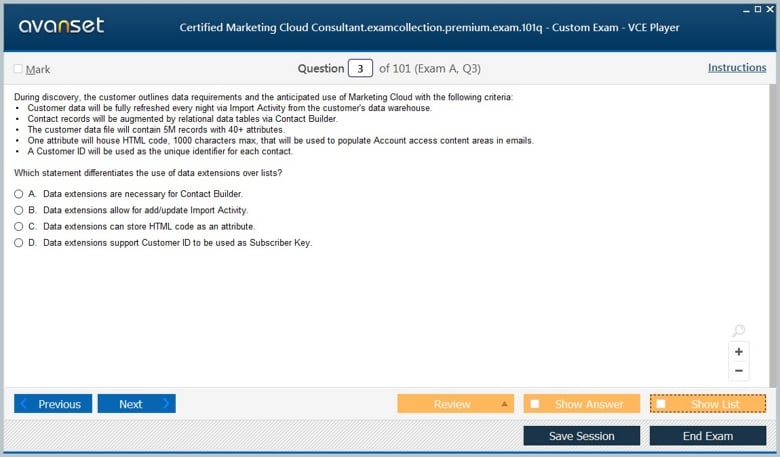The image size is (780, 457).
Task: Minimize the VCE Player window
Action: tap(746, 10)
